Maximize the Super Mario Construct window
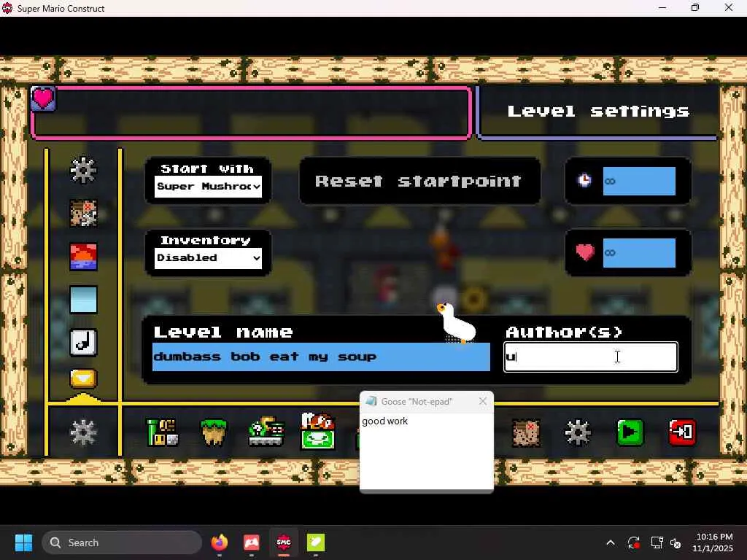The image size is (747, 560). [695, 7]
